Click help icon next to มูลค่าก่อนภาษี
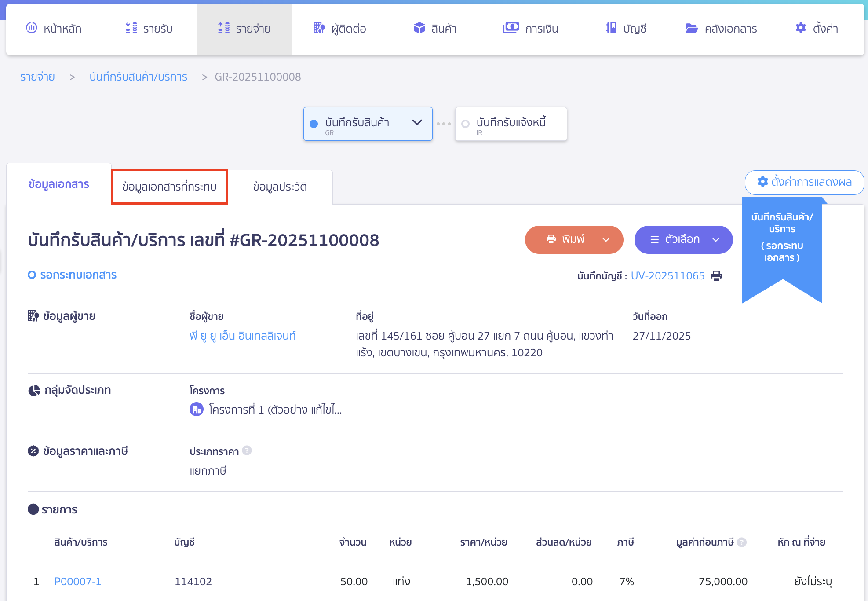Image resolution: width=868 pixels, height=601 pixels. tap(742, 542)
